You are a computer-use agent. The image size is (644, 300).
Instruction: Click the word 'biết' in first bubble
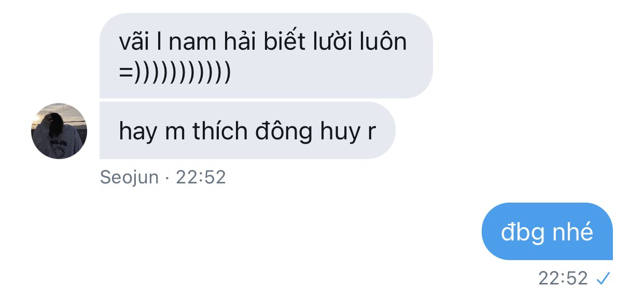285,41
